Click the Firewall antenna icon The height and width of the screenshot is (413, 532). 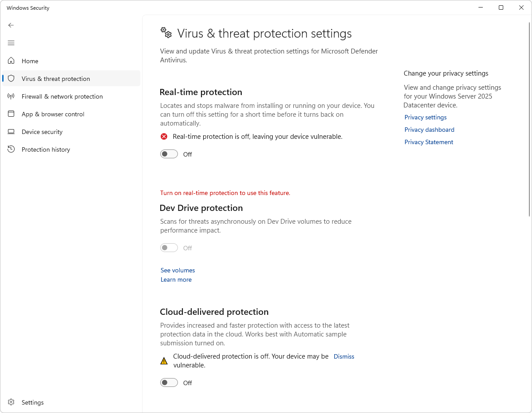[12, 96]
